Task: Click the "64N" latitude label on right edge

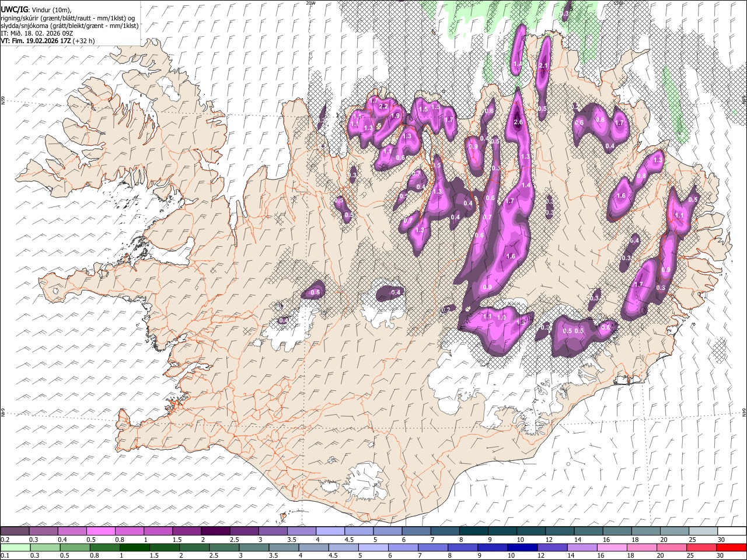Action: 744,412
